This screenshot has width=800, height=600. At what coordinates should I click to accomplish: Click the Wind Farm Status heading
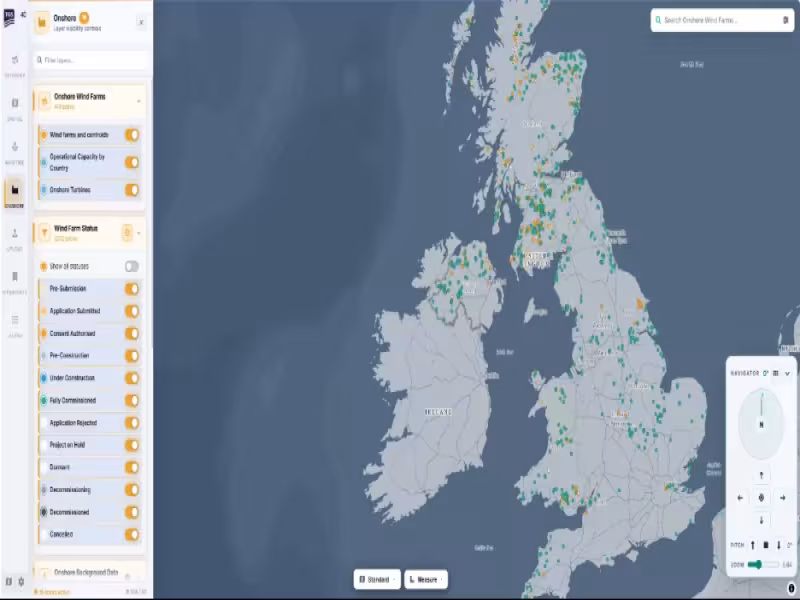76,229
